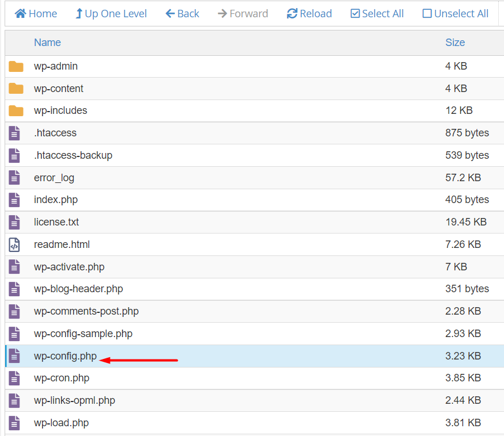Select the readme.html file name
Image resolution: width=504 pixels, height=436 pixels.
pyautogui.click(x=62, y=244)
